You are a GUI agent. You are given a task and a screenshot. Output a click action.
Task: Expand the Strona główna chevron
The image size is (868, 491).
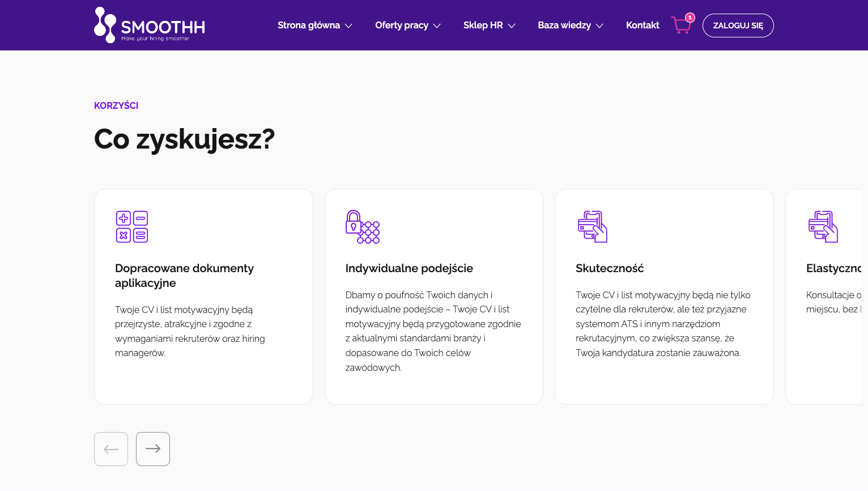point(349,26)
